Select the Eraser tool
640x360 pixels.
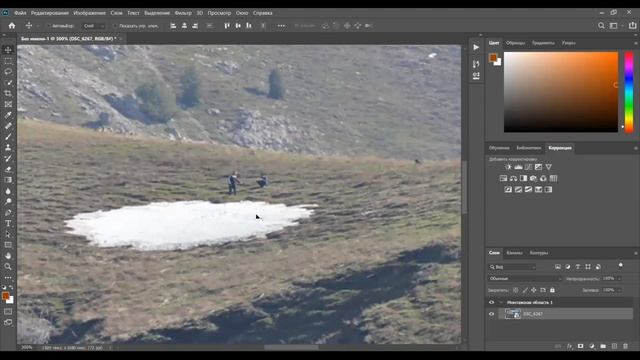[x=8, y=169]
